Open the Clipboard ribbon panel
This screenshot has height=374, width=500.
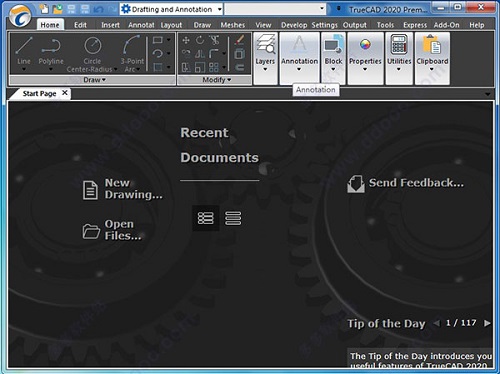pos(432,58)
